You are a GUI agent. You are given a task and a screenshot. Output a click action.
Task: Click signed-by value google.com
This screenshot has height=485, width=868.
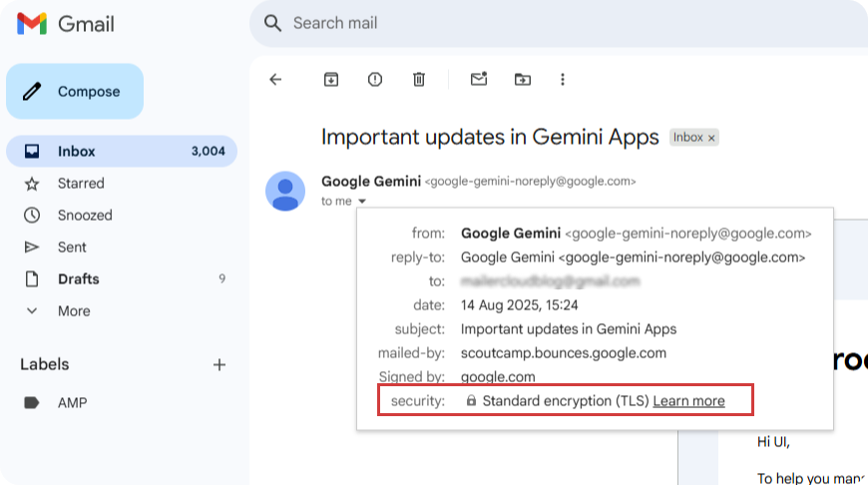(x=498, y=377)
